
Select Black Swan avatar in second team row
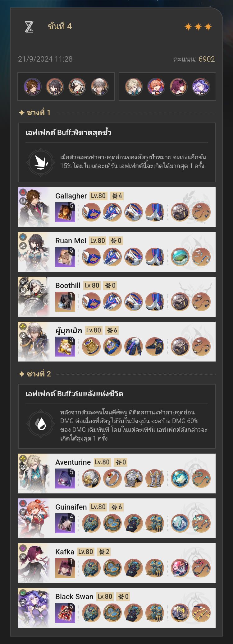(x=201, y=86)
